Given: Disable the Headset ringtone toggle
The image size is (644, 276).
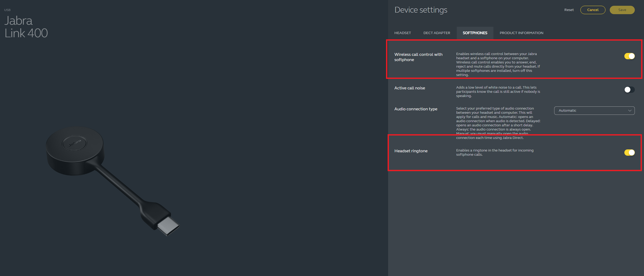Looking at the screenshot, I should pos(629,153).
